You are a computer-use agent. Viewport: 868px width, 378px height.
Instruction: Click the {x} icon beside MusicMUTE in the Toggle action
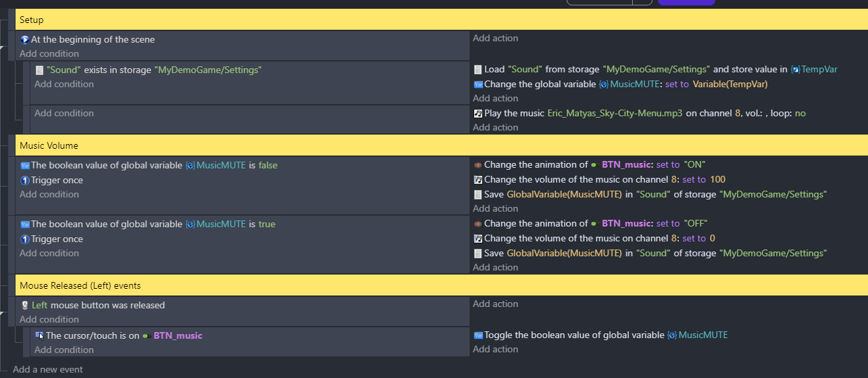672,335
